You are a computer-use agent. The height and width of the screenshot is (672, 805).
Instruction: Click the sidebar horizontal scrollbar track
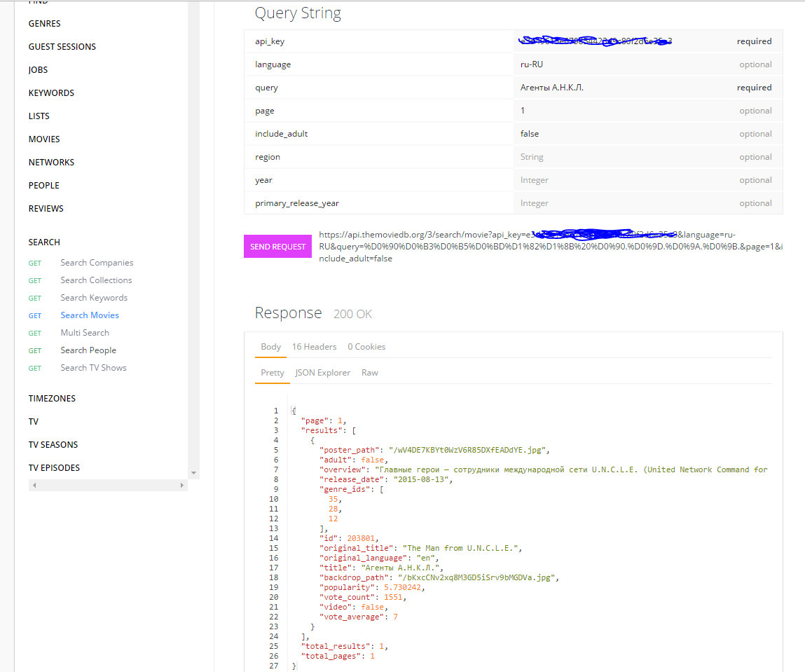tap(105, 485)
